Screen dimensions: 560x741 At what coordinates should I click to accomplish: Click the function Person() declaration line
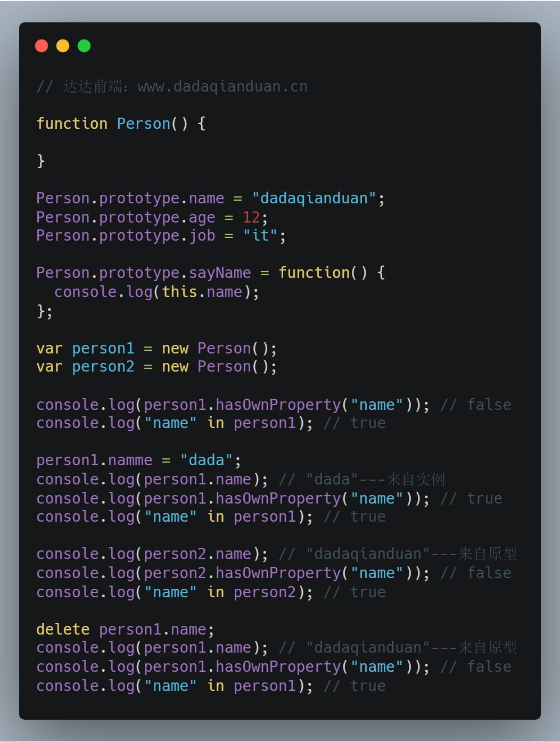(121, 123)
